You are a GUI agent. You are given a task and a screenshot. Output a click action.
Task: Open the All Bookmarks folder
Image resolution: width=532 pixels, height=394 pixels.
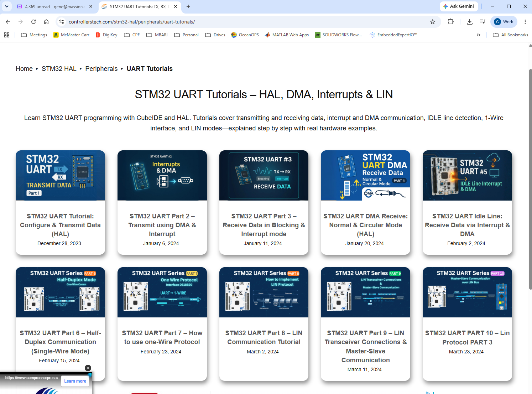511,35
